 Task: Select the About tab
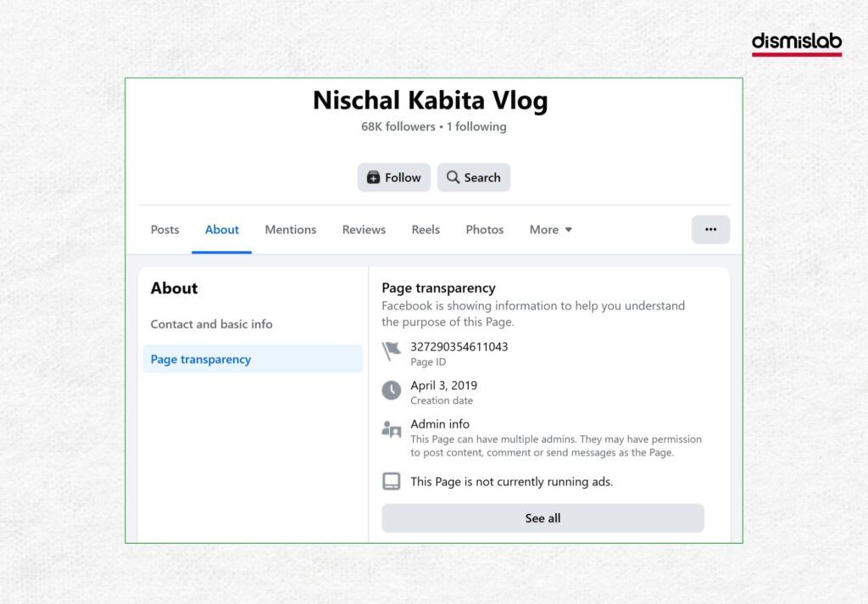tap(222, 229)
